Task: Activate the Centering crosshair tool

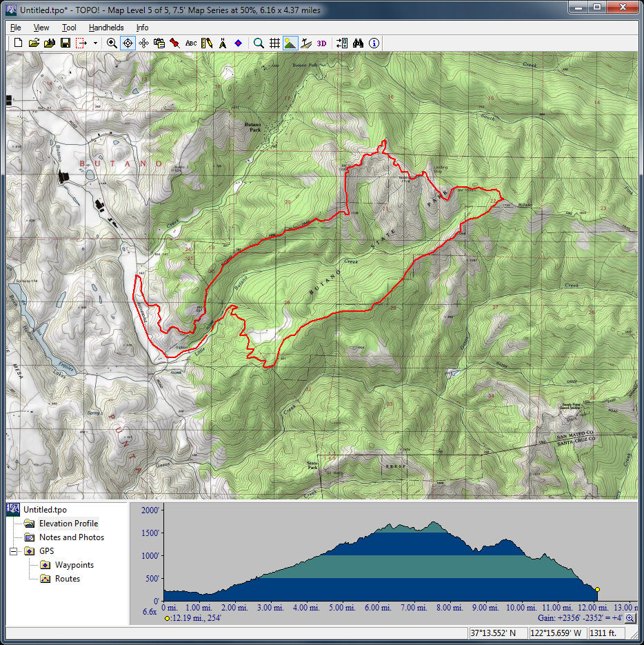Action: (x=128, y=43)
